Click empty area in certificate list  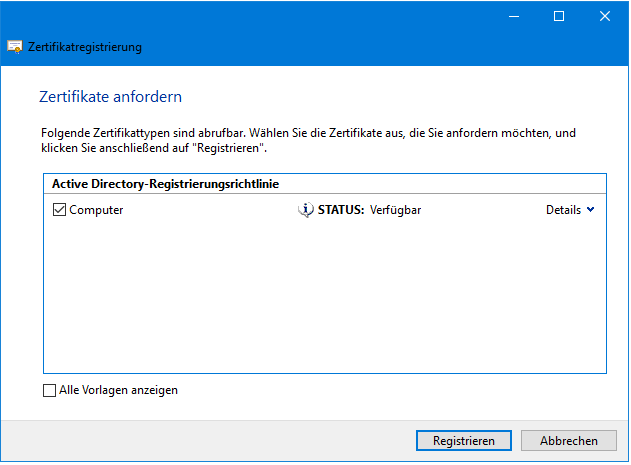[324, 300]
